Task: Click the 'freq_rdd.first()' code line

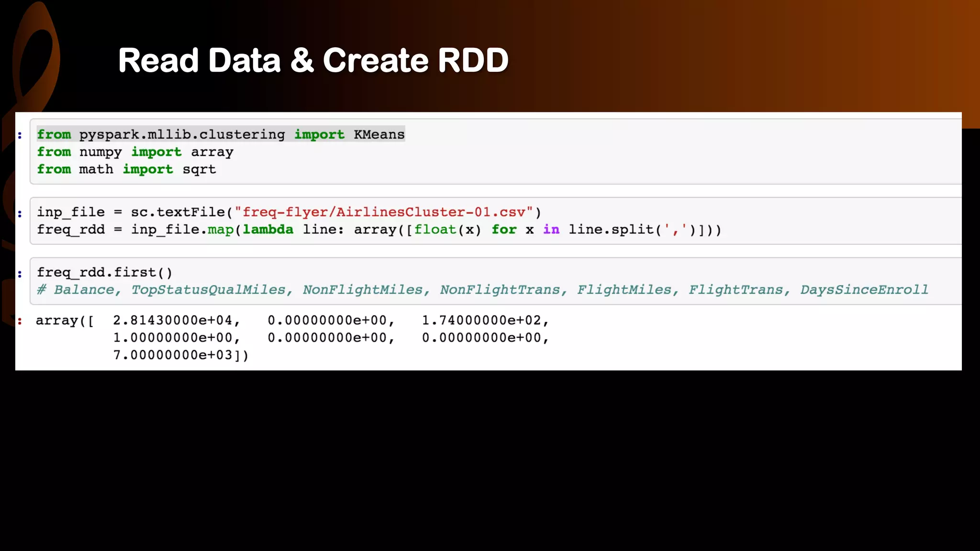Action: (104, 273)
